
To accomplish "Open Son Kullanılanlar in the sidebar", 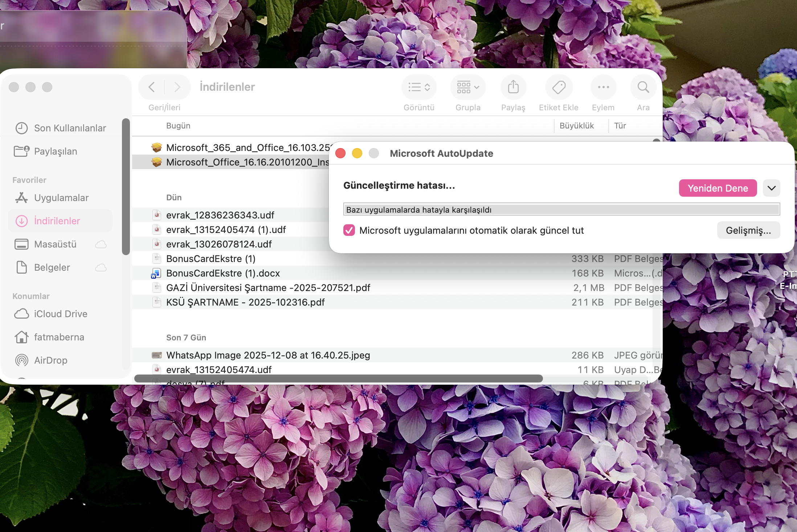I will coord(61,128).
